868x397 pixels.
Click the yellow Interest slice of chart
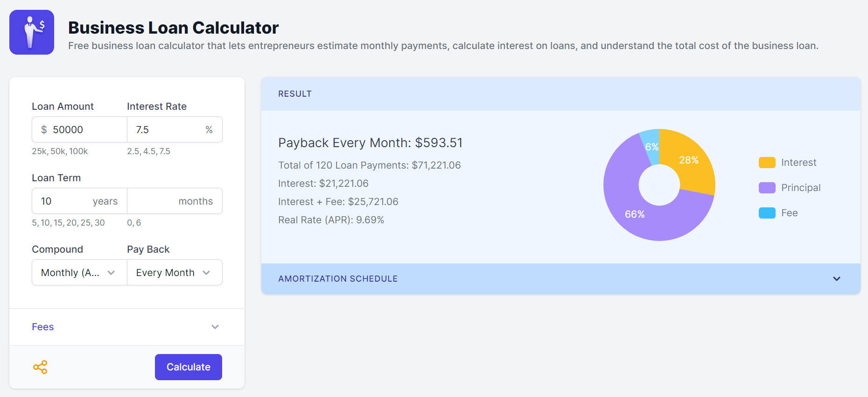click(691, 161)
